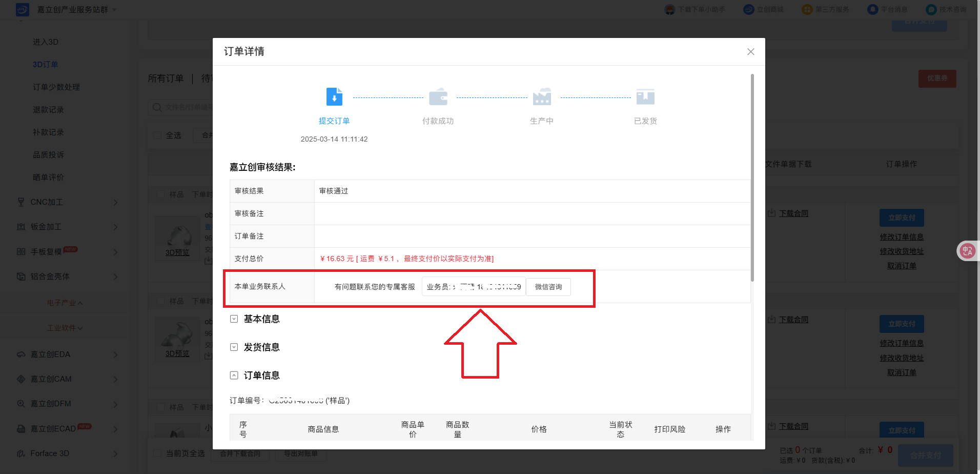Click the 嘉立创 logo icon in header
The height and width of the screenshot is (474, 980).
(23, 9)
